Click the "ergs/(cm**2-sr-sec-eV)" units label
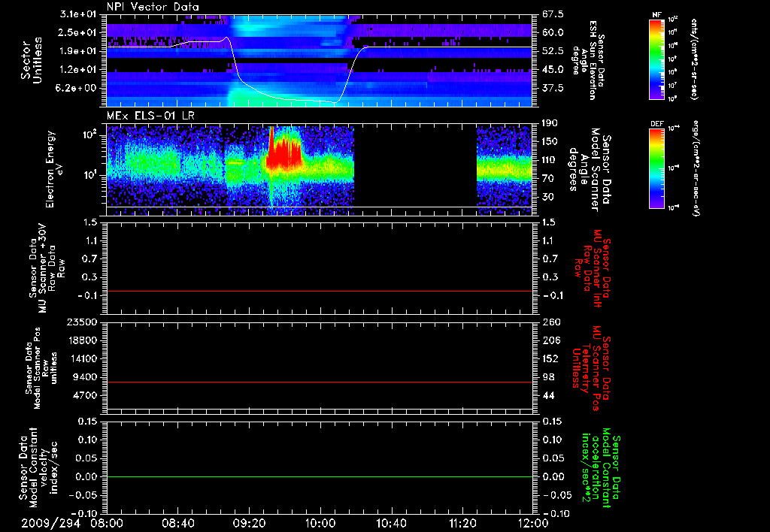 pyautogui.click(x=696, y=168)
